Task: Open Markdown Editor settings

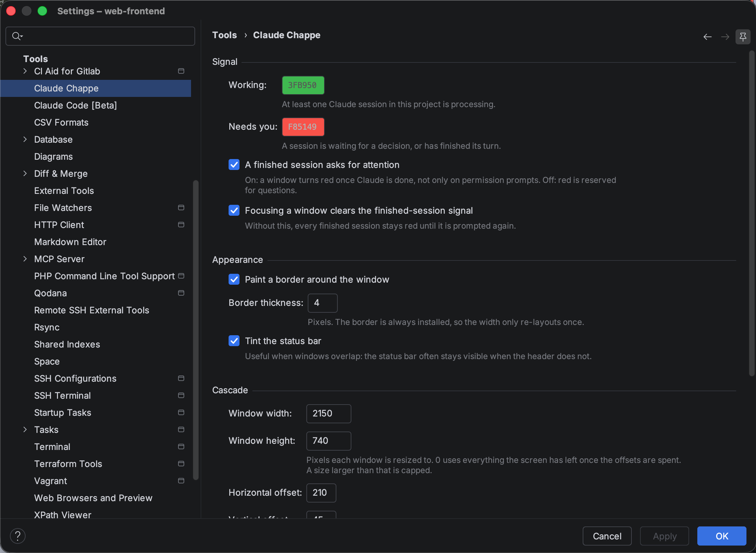Action: [70, 242]
